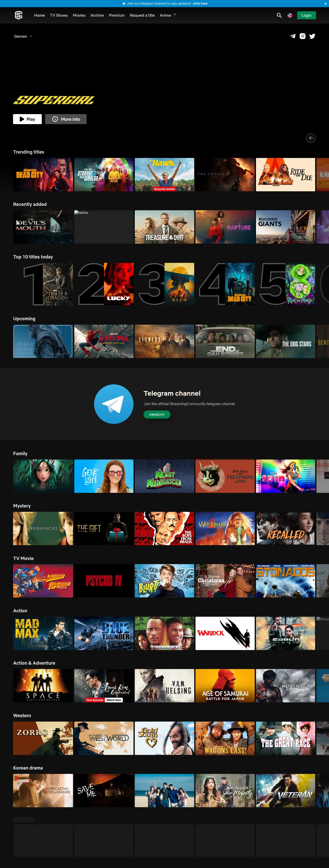Screen dimensions: 329x868
Task: Click the green Login button
Action: tap(306, 15)
